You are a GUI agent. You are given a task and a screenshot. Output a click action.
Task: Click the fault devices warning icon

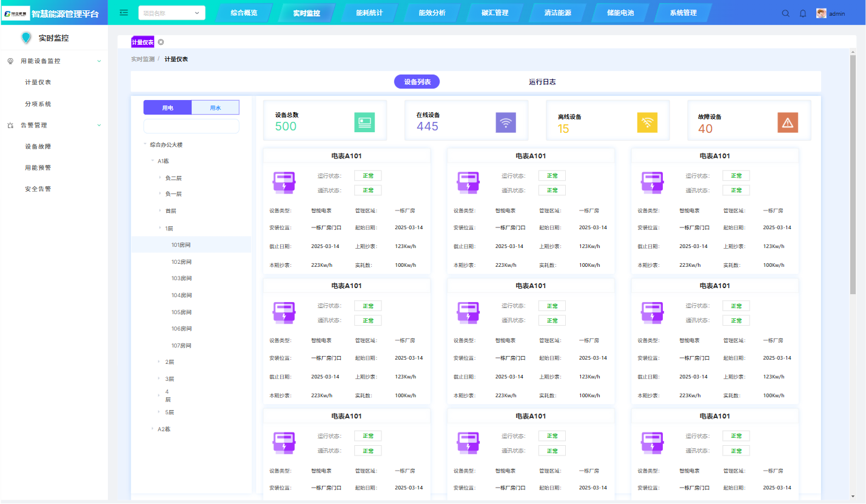(788, 123)
